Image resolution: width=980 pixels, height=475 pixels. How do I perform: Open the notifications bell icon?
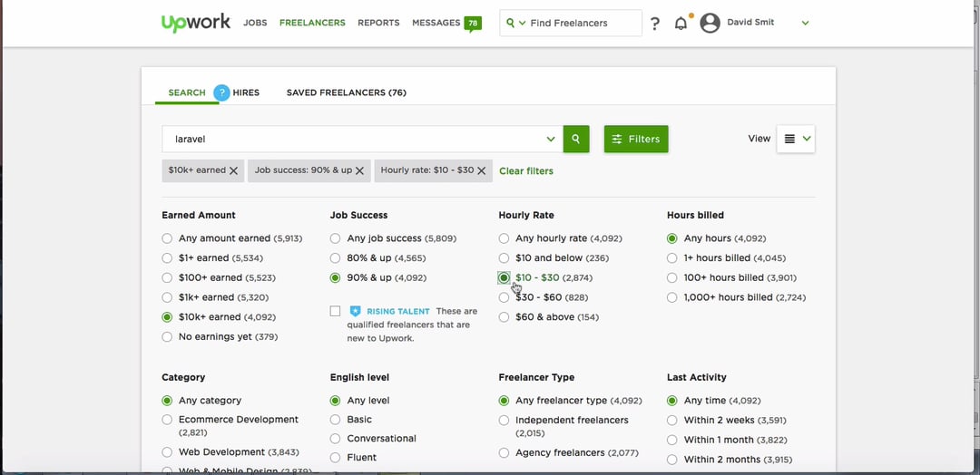(x=681, y=24)
